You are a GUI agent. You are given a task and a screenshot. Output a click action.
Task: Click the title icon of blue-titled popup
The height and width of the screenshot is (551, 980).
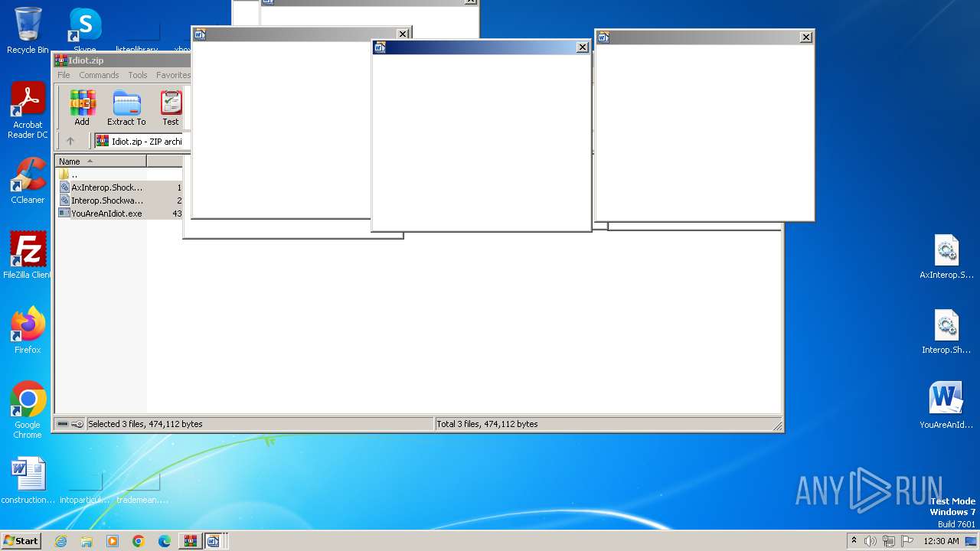379,47
